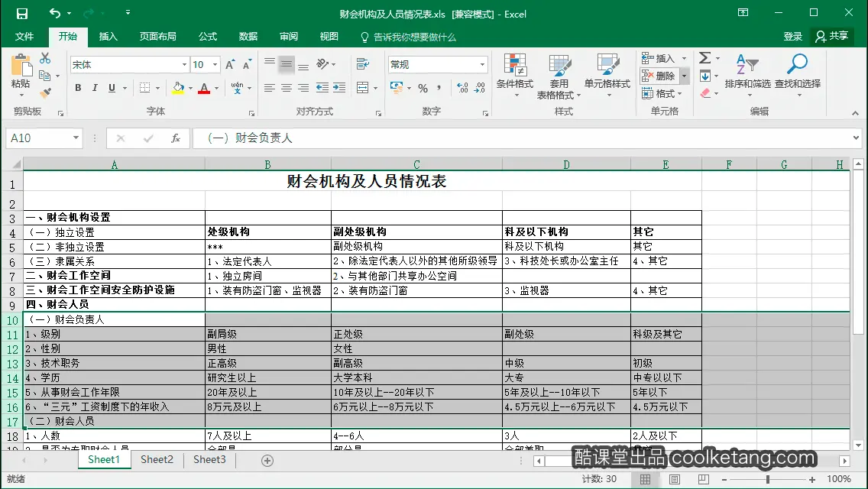This screenshot has width=868, height=489.
Task: Toggle align text left
Action: (x=270, y=88)
